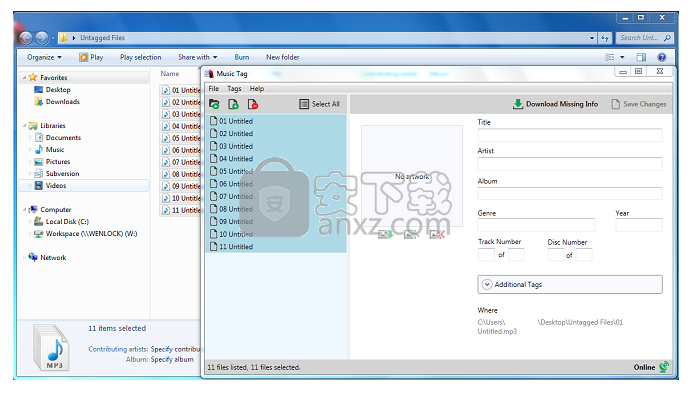Open the Share with dropdown

tap(198, 57)
